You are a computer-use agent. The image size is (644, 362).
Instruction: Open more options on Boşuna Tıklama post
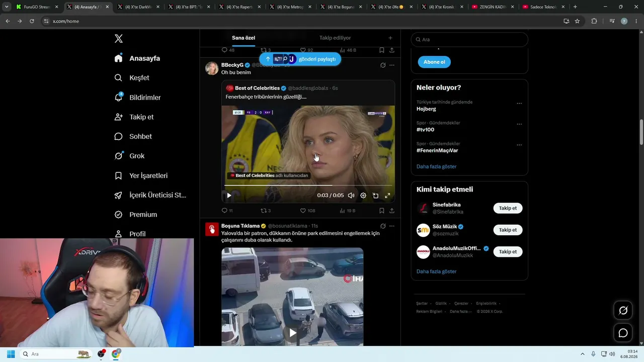(x=392, y=226)
